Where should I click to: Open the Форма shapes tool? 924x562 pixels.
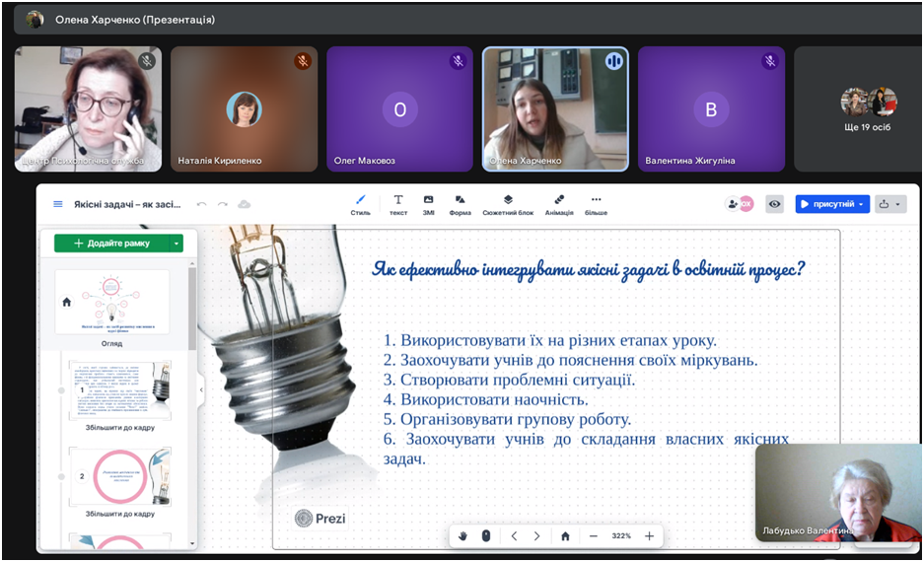[461, 204]
